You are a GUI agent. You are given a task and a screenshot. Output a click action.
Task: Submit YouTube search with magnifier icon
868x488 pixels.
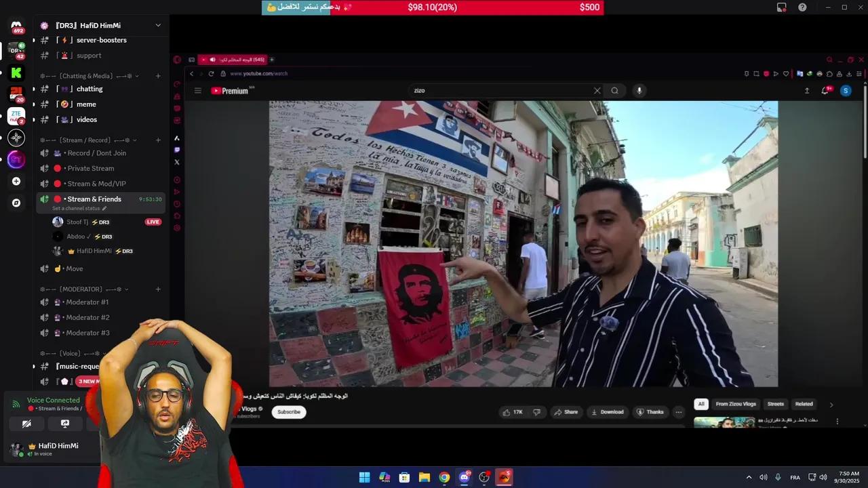pos(615,91)
